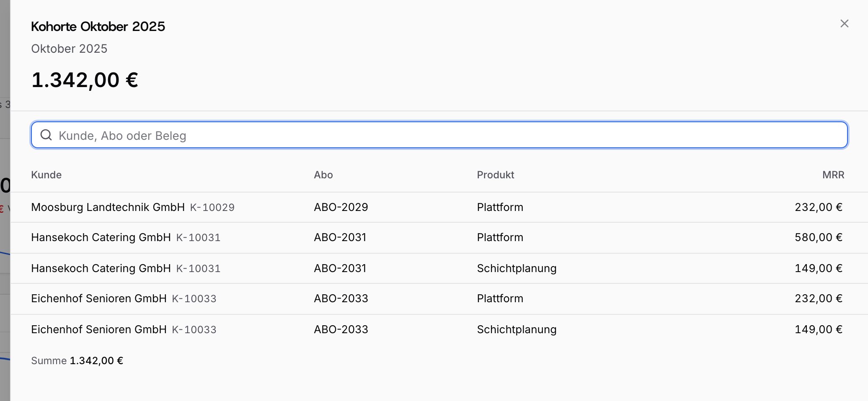Click the Summe 1.342,00 € total line
868x401 pixels.
click(x=77, y=361)
